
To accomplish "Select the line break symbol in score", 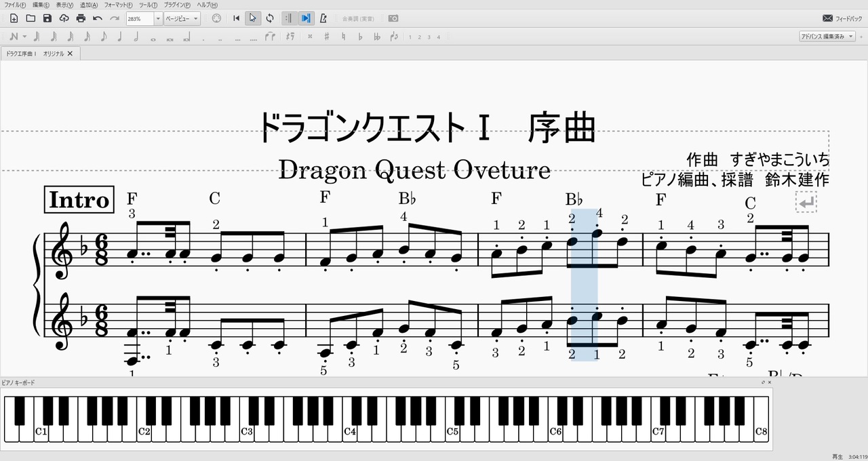I will click(x=806, y=202).
